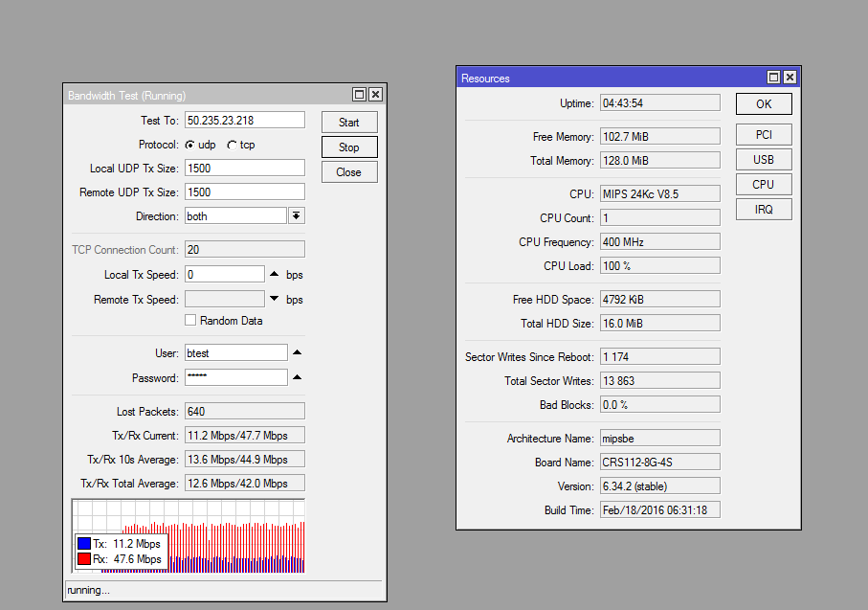868x610 pixels.
Task: Collapse the Password field arrow
Action: [297, 377]
